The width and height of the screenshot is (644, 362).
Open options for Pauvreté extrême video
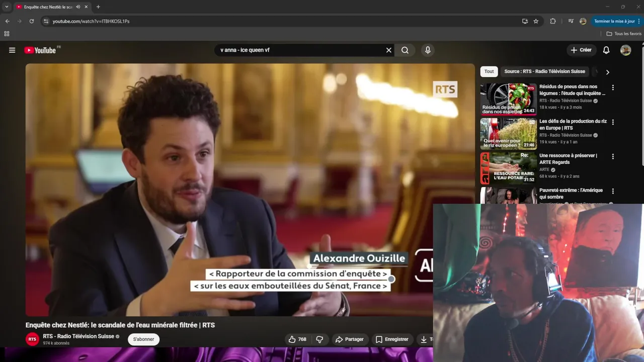613,192
